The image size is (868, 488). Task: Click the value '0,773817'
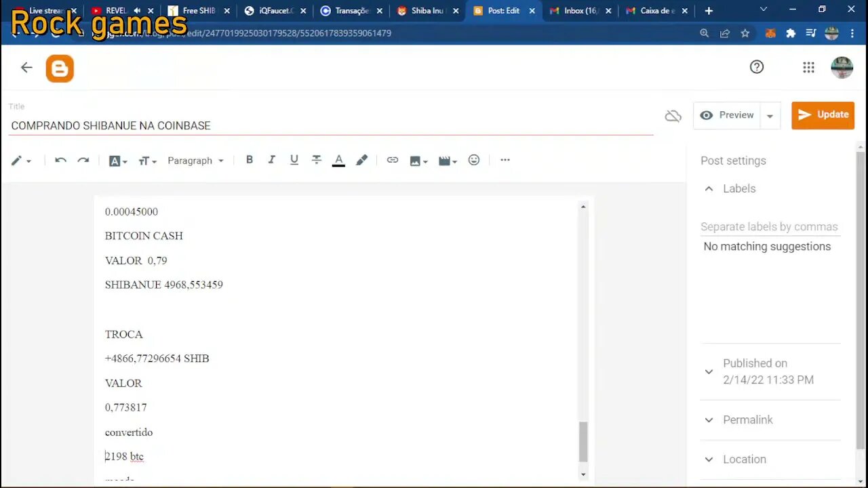tap(125, 407)
